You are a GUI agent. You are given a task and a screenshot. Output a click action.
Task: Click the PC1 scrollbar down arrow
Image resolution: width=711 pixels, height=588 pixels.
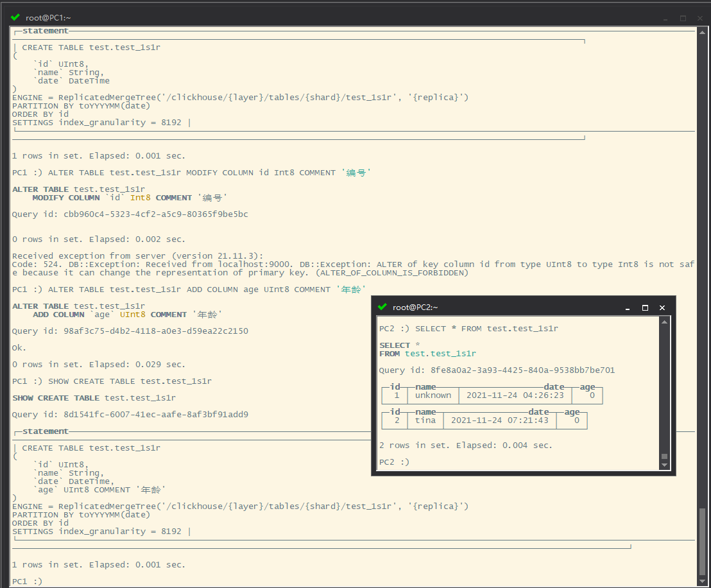(x=702, y=581)
